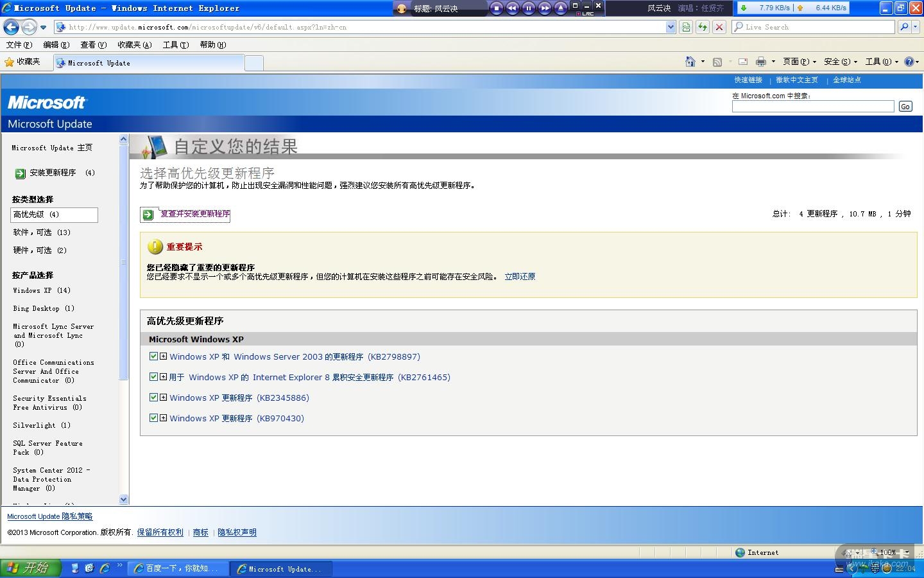Click the Home page house icon
This screenshot has width=924, height=578.
(x=690, y=62)
